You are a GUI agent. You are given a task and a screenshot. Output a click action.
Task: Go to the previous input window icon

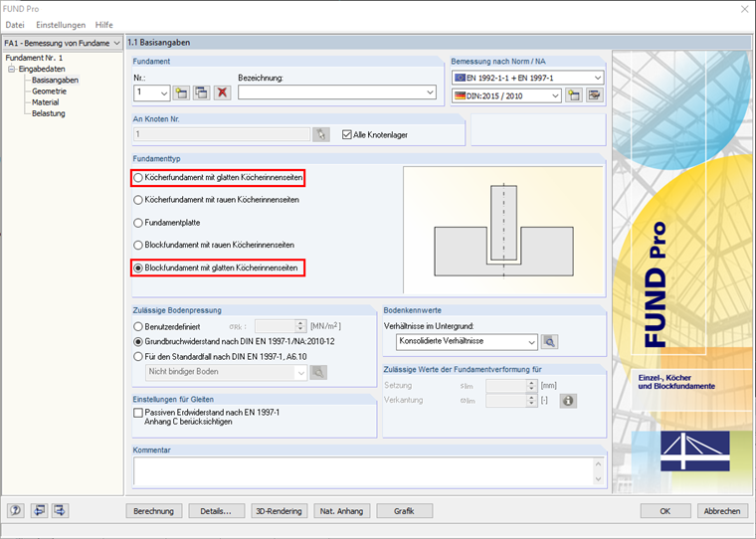[x=39, y=510]
